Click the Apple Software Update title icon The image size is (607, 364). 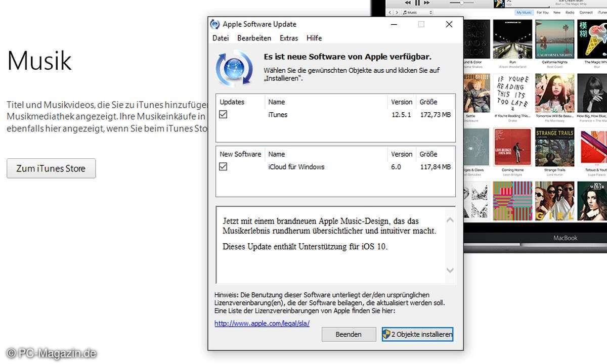pos(215,24)
